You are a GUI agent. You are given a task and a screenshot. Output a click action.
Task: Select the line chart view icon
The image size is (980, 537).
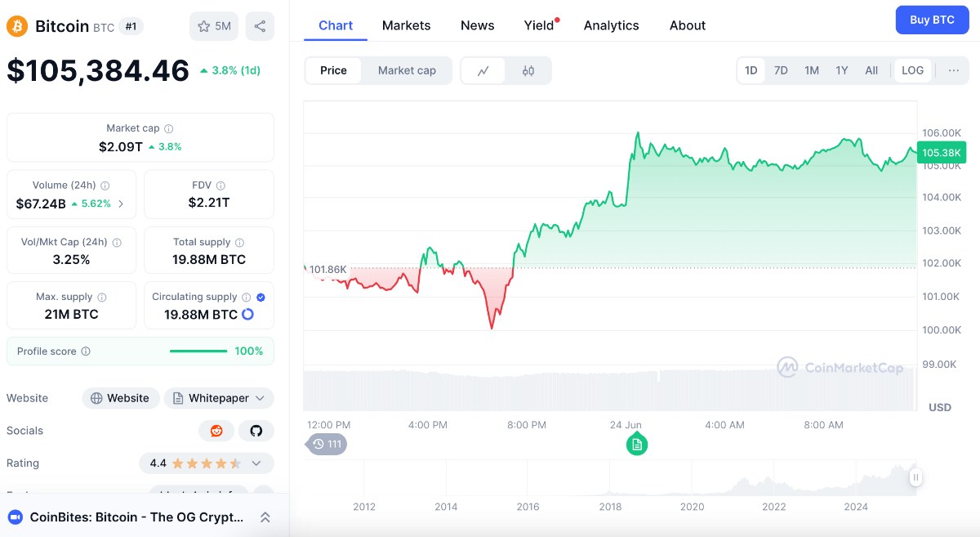coord(483,70)
